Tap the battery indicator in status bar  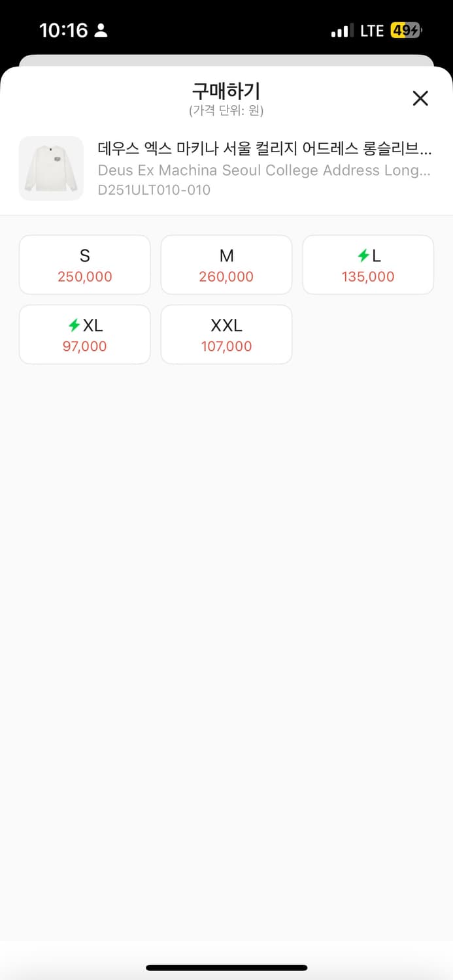[x=406, y=31]
